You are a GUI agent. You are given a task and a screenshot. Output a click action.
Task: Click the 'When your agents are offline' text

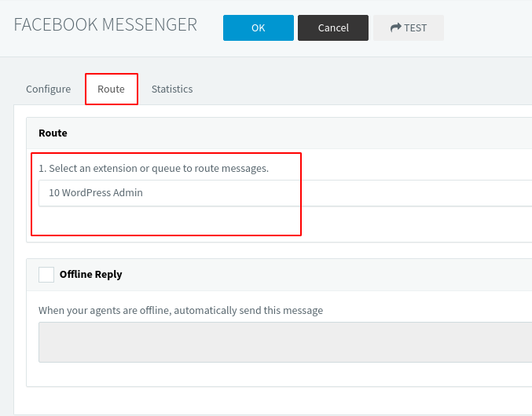(x=181, y=310)
